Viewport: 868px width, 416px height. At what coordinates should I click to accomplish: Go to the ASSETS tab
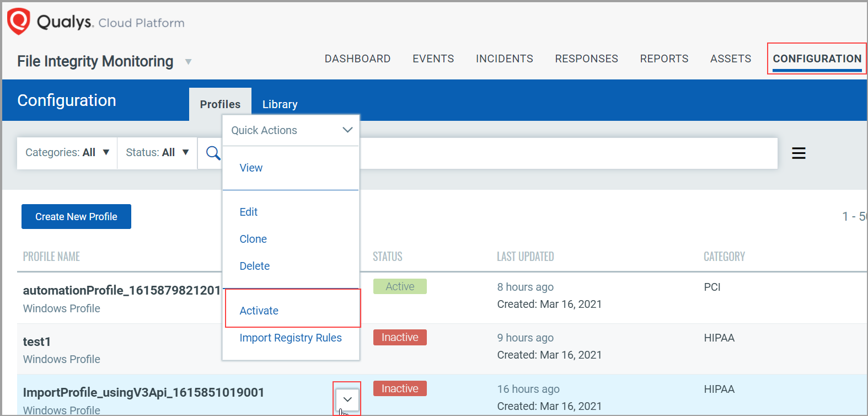(731, 58)
